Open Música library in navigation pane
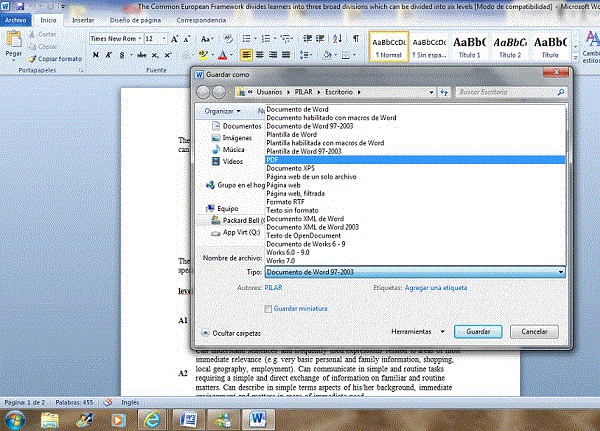This screenshot has width=600, height=431. 228,150
